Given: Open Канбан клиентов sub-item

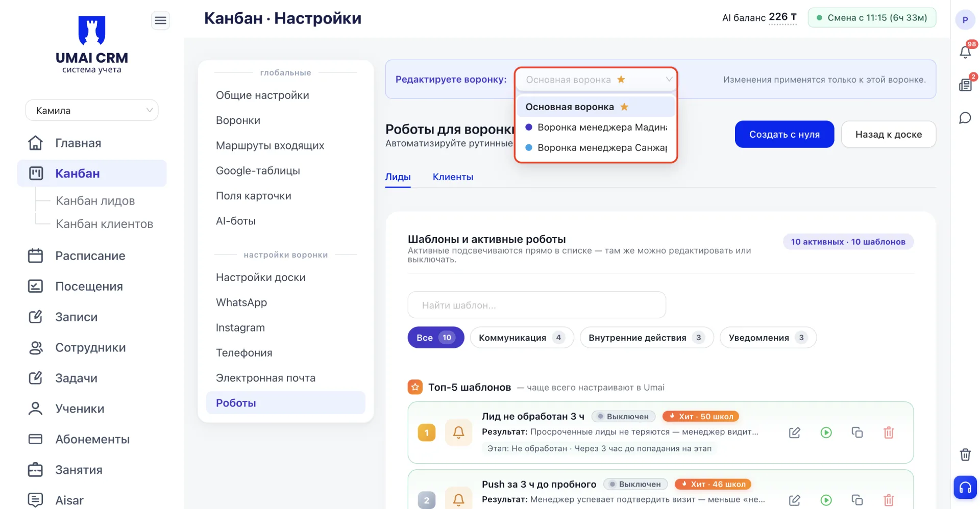Looking at the screenshot, I should point(105,224).
